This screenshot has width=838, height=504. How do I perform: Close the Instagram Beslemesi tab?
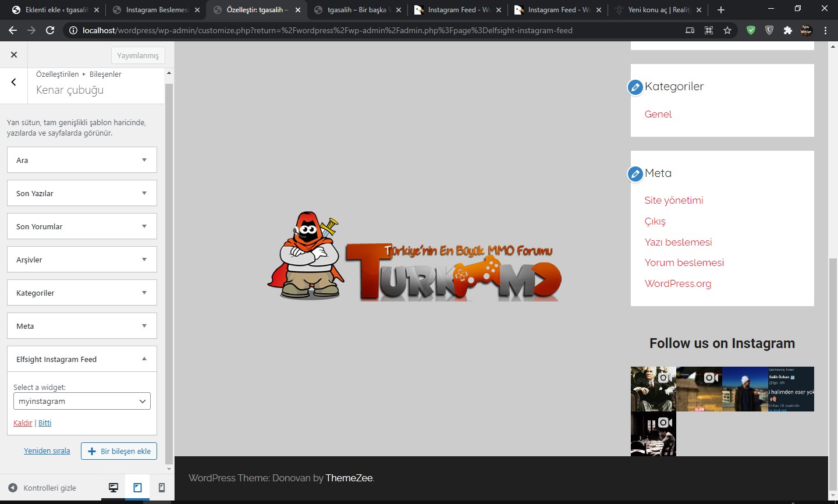click(x=197, y=10)
